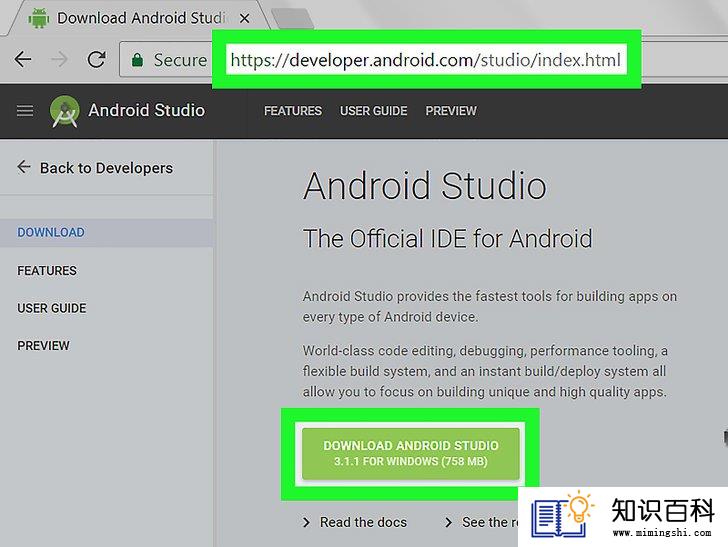Click the Android Studio page heading
Screen dimensions: 728x547
425,186
